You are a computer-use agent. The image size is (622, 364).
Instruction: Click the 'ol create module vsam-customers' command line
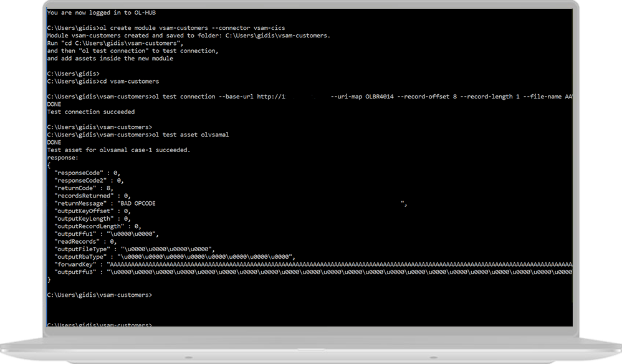click(x=166, y=28)
